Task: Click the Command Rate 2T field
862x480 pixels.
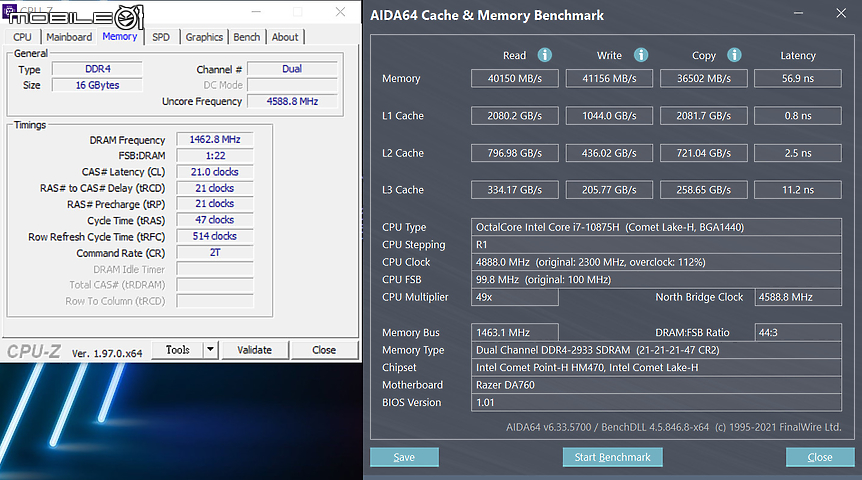Action: tap(215, 252)
